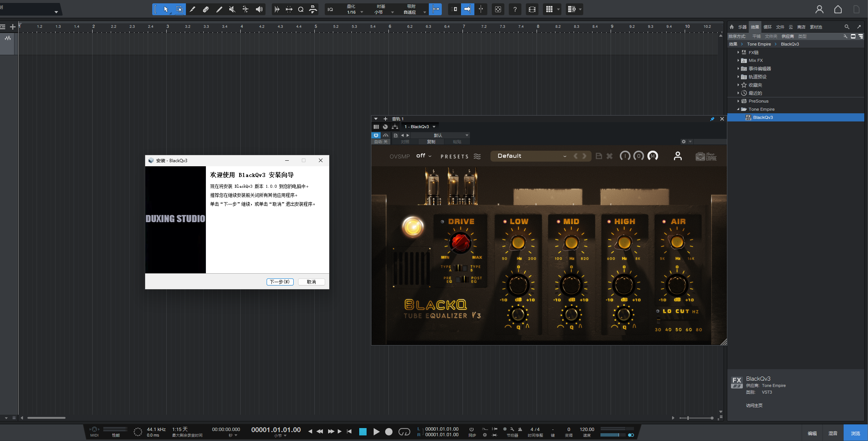Open the OVSMP off oversampling dropdown

click(x=424, y=156)
